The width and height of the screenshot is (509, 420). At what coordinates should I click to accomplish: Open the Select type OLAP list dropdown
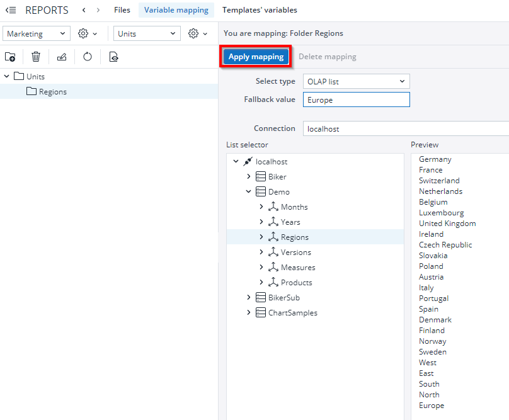356,81
